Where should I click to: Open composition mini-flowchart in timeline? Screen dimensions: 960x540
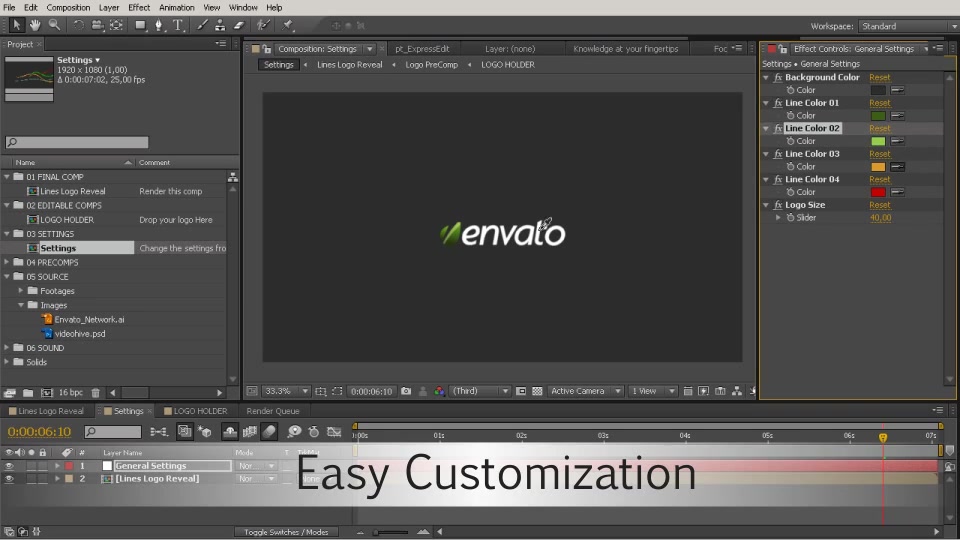click(159, 432)
